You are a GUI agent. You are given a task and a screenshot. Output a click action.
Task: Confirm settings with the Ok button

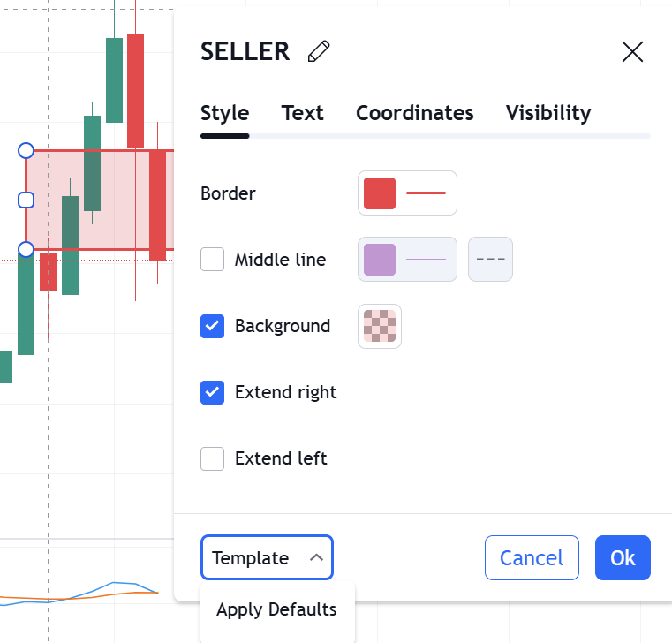pyautogui.click(x=623, y=557)
